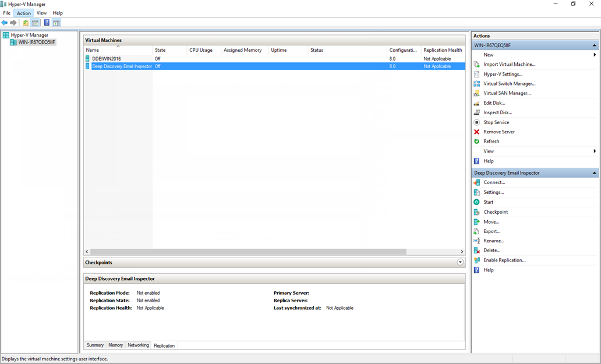Open the New submenu in Actions
Viewport: 601px width, 364px height.
click(x=488, y=55)
